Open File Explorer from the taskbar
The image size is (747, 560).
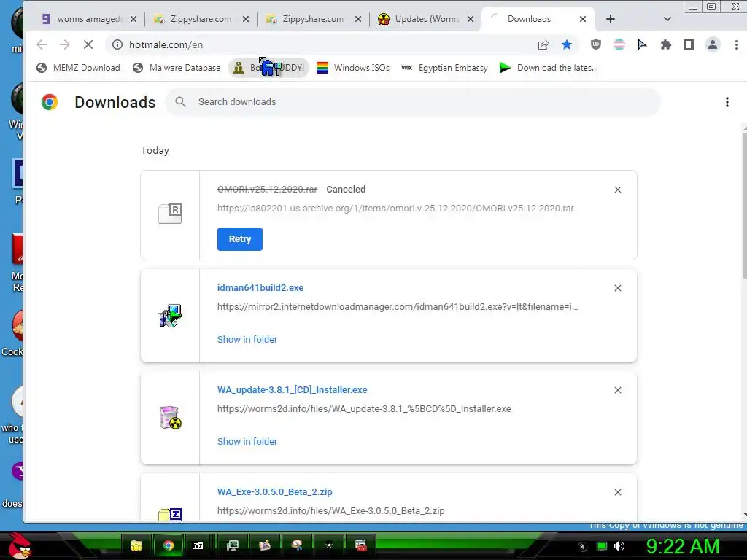click(136, 545)
